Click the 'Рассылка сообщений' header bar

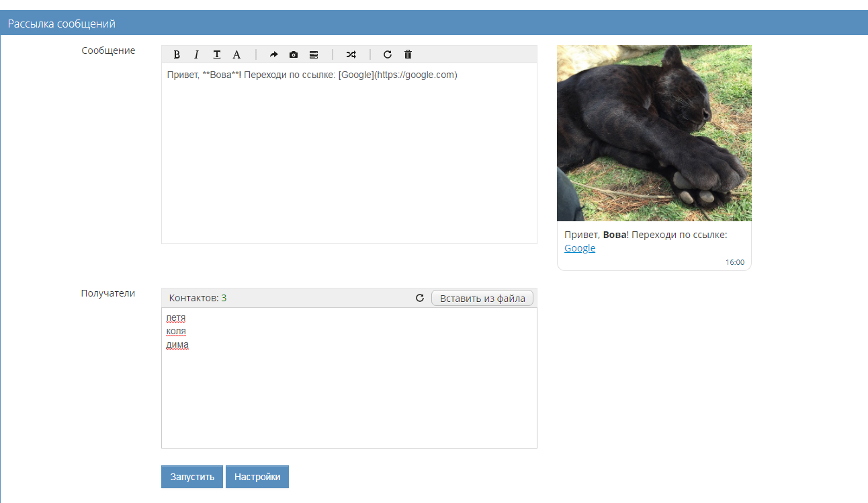[434, 24]
